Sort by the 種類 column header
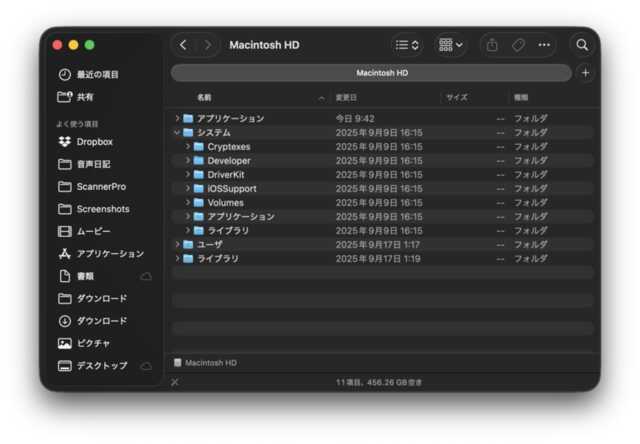The height and width of the screenshot is (444, 640). point(521,98)
